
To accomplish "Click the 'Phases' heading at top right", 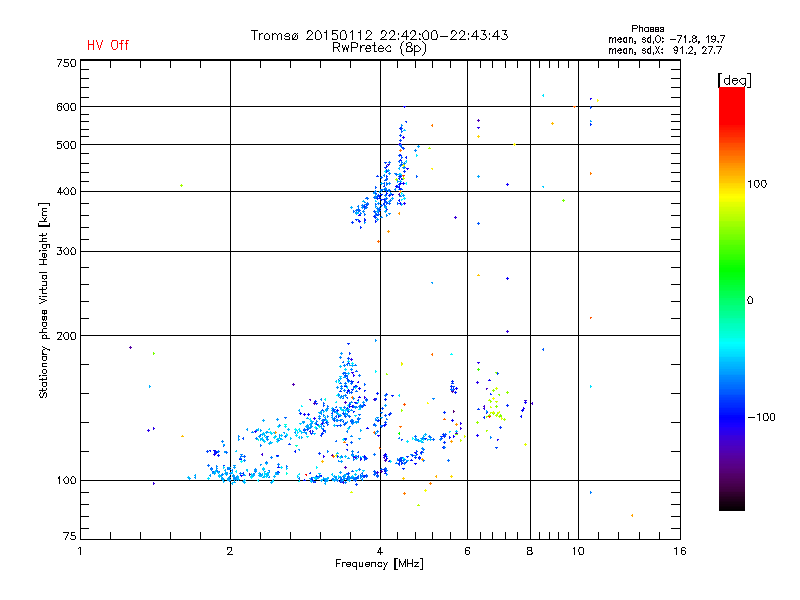I will [x=647, y=29].
